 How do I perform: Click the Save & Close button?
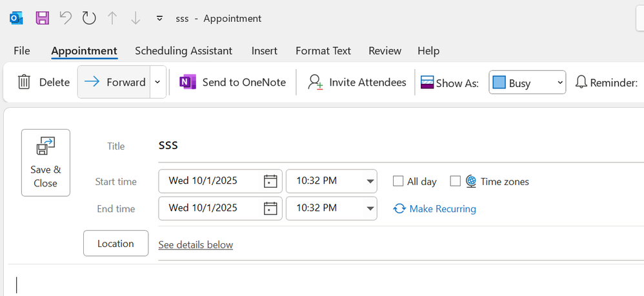[x=46, y=163]
